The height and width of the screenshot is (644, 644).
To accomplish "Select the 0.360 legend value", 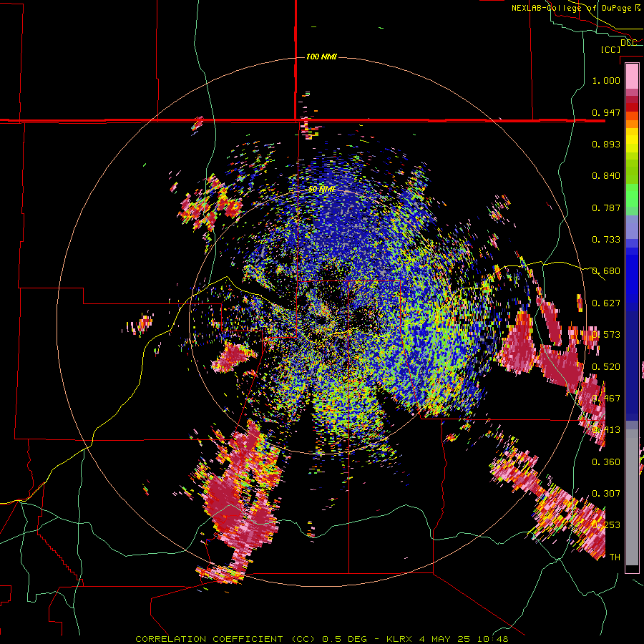I will (606, 462).
